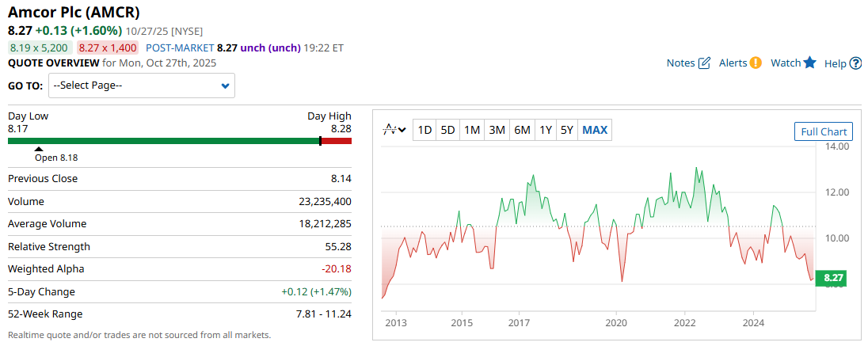
Task: Select the 5Y chart period
Action: (x=566, y=130)
